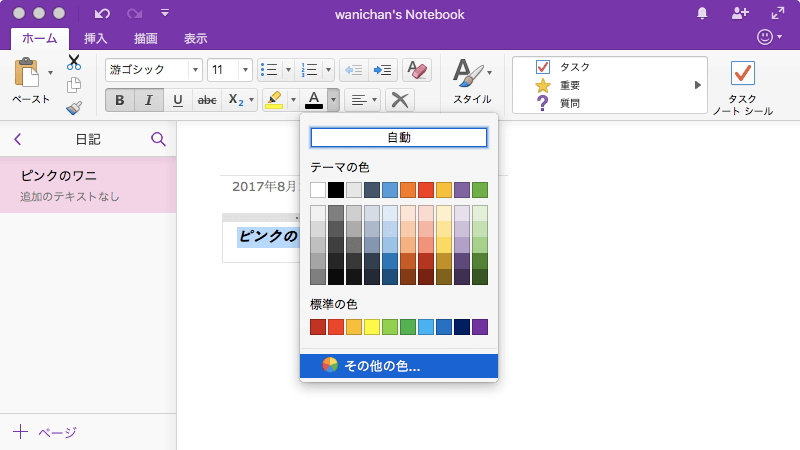Image resolution: width=800 pixels, height=450 pixels.
Task: Click the subscript X2 icon
Action: point(236,100)
